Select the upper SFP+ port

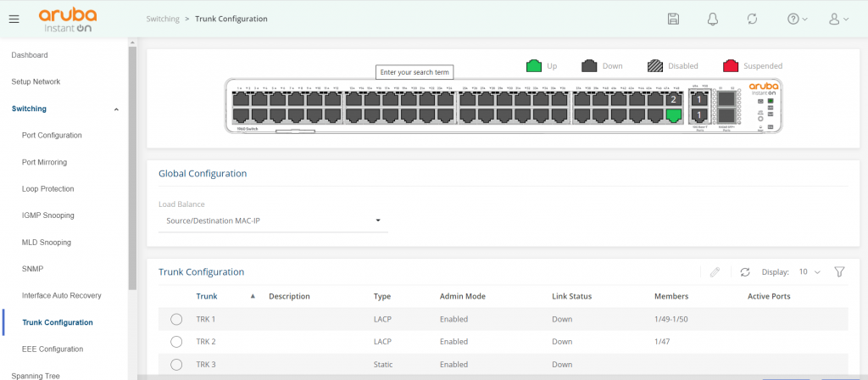click(x=726, y=99)
